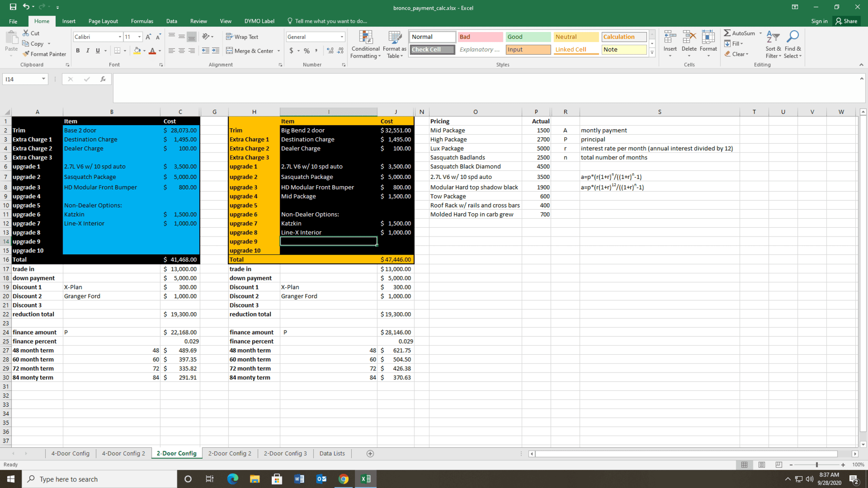This screenshot has width=868, height=488.
Task: Open the font size dropdown
Action: [139, 37]
